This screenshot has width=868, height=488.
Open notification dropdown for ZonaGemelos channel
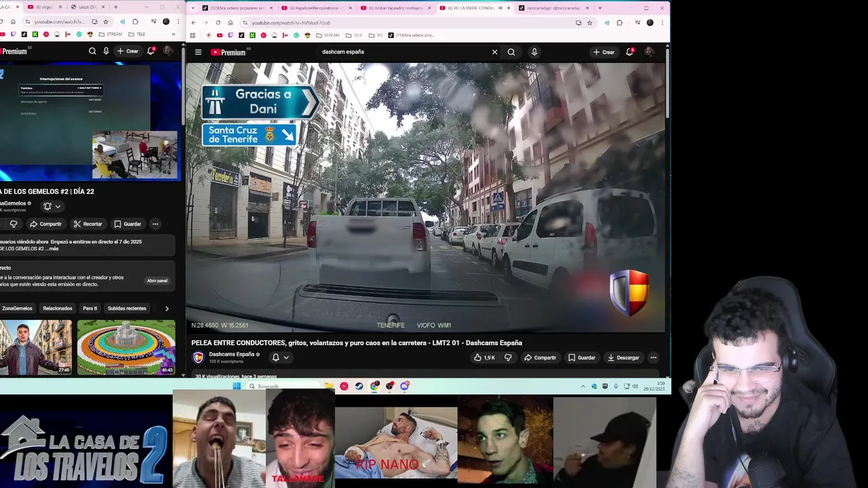pyautogui.click(x=52, y=206)
